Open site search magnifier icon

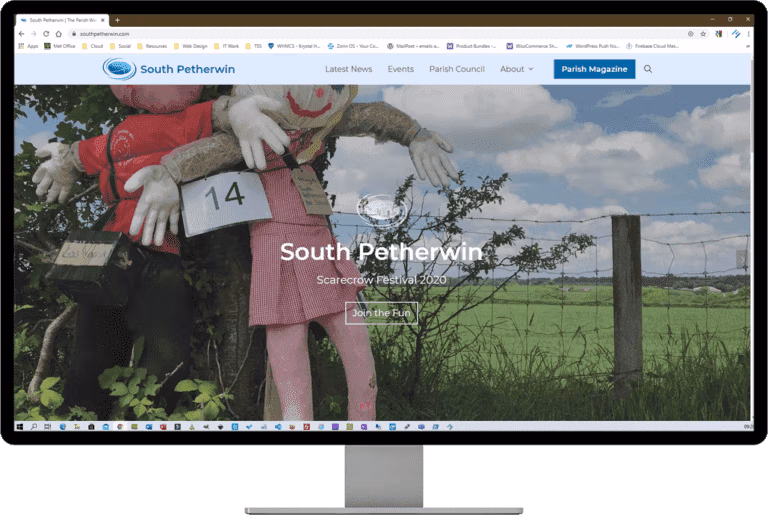[648, 69]
